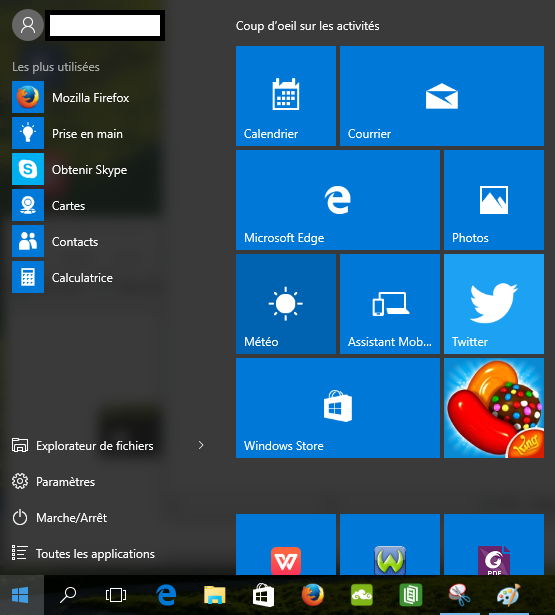
Task: Open Task View on taskbar
Action: click(x=116, y=595)
